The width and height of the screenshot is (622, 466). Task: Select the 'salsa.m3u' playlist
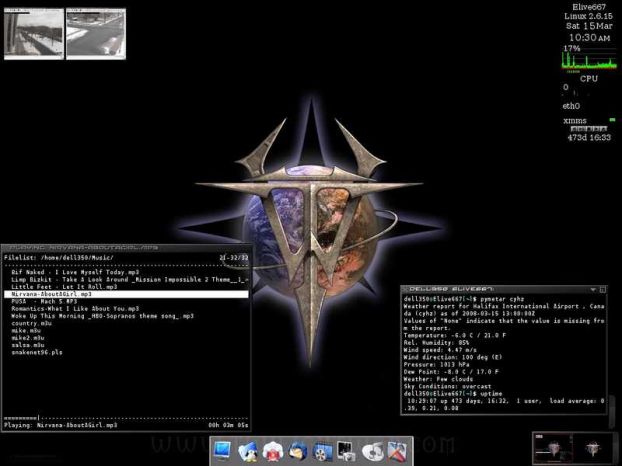pos(28,345)
